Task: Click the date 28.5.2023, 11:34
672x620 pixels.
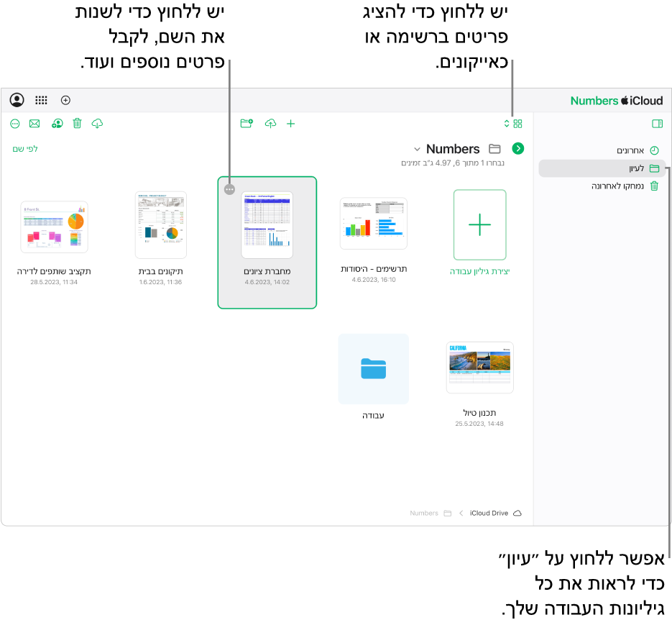Action: [x=54, y=282]
